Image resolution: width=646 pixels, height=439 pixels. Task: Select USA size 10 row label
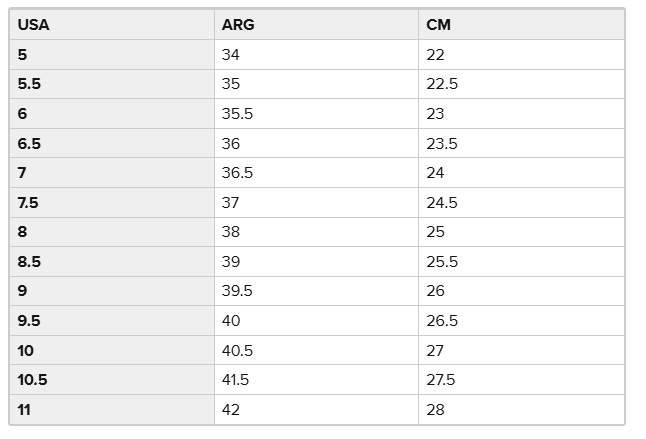(x=25, y=350)
